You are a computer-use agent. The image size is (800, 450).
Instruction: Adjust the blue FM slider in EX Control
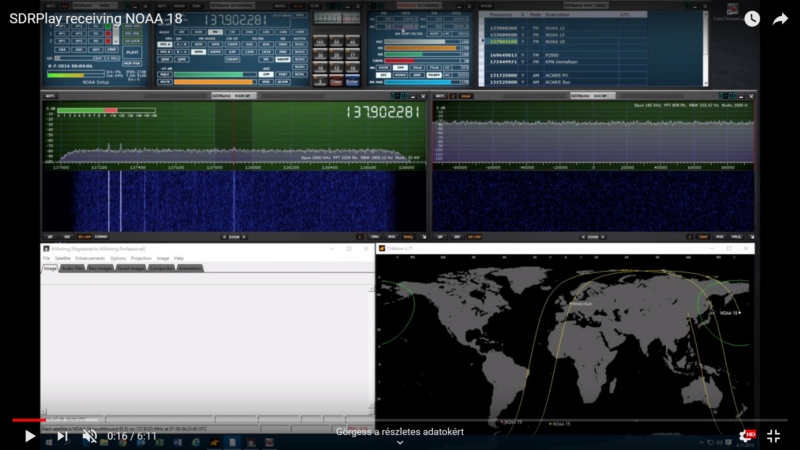click(422, 82)
